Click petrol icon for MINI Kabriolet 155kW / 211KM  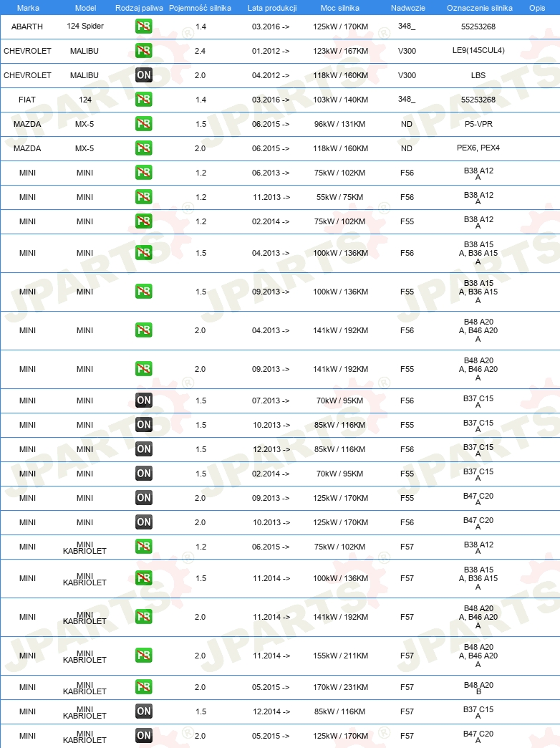pos(143,655)
